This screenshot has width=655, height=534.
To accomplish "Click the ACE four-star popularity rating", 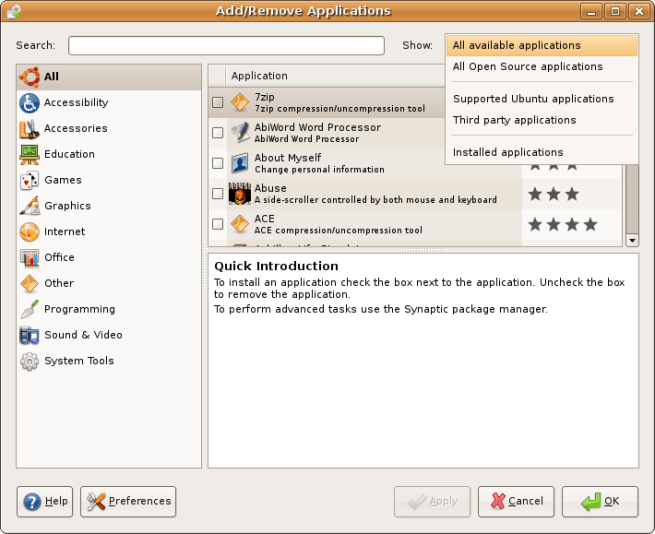I will 563,224.
